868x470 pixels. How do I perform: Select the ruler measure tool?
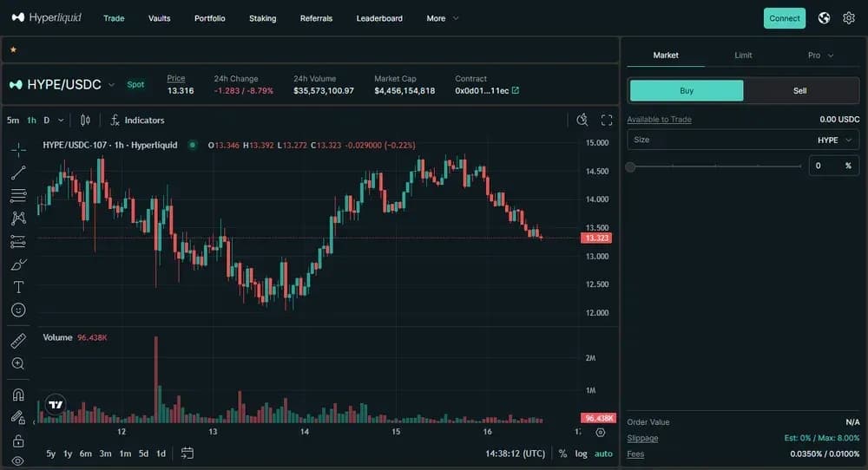coord(18,341)
